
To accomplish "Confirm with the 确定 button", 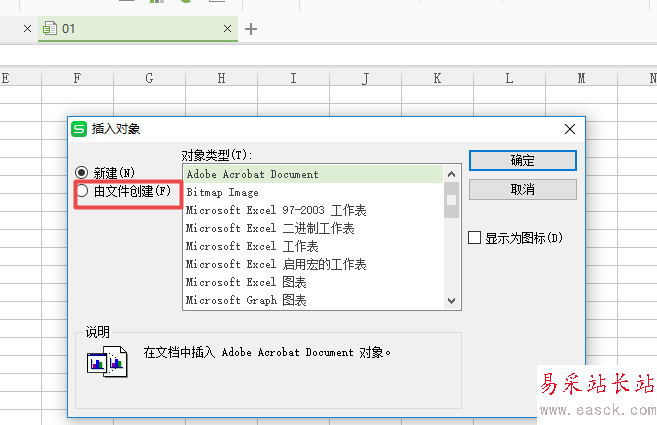I will point(522,161).
